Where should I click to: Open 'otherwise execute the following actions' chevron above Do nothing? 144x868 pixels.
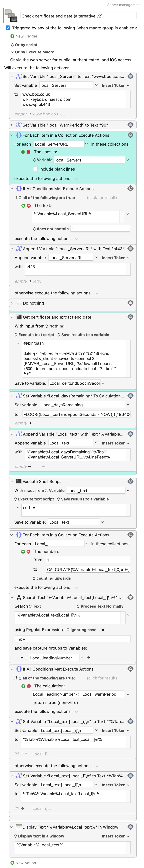(97, 293)
